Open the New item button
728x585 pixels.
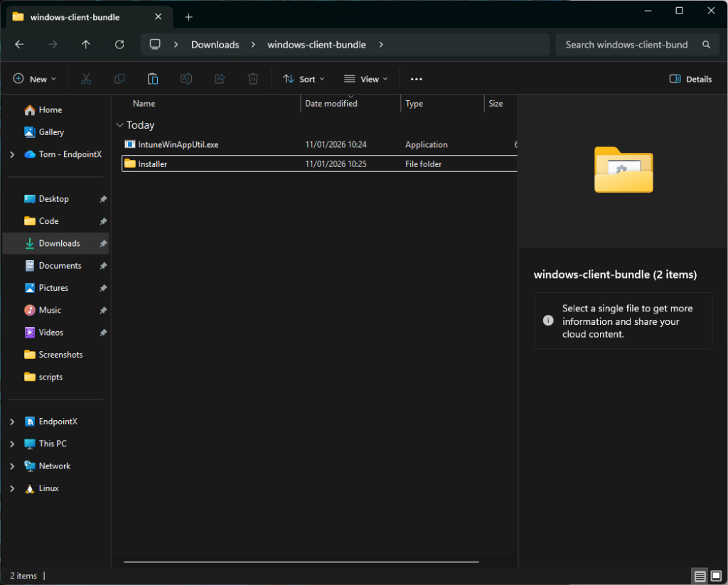pyautogui.click(x=35, y=79)
